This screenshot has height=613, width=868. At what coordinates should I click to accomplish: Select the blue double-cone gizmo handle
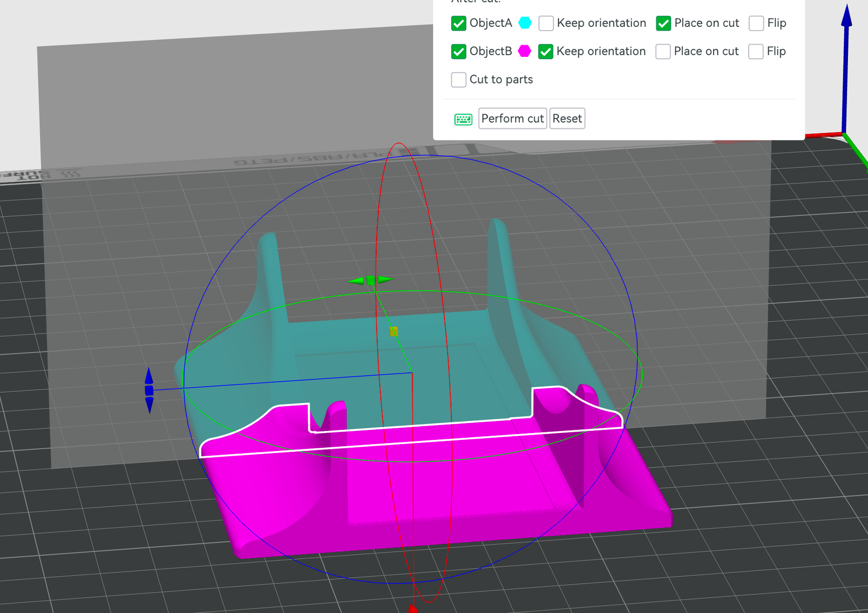[x=149, y=390]
